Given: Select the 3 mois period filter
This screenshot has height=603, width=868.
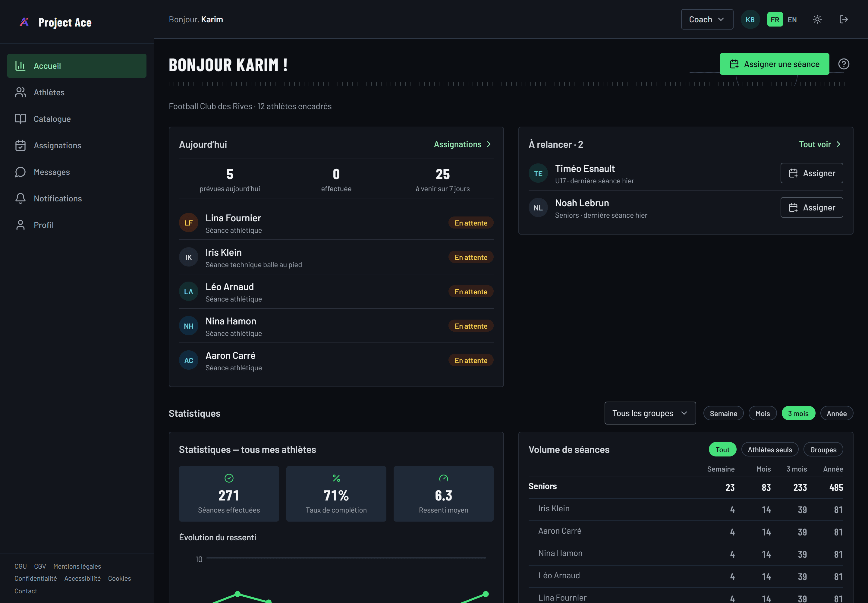Looking at the screenshot, I should tap(798, 413).
